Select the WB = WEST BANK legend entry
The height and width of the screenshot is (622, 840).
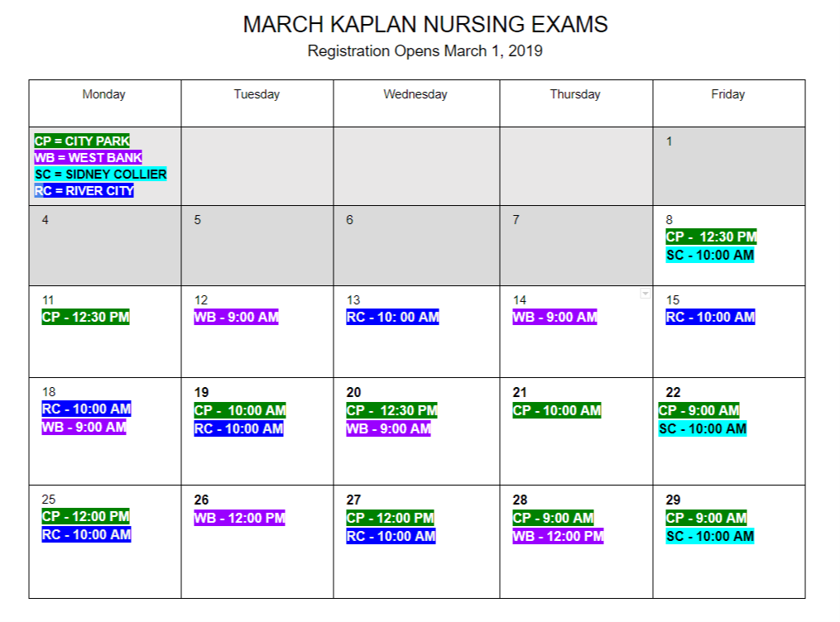88,158
